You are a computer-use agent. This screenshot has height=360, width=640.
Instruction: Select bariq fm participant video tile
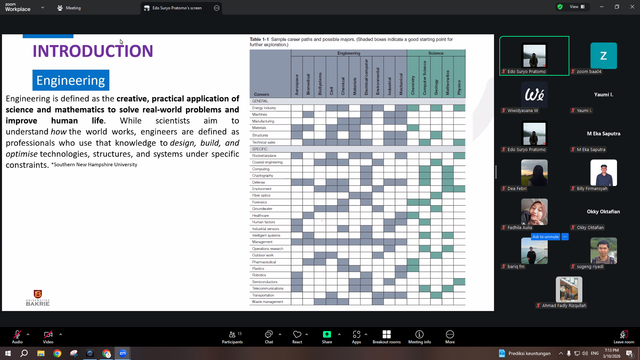point(534,251)
